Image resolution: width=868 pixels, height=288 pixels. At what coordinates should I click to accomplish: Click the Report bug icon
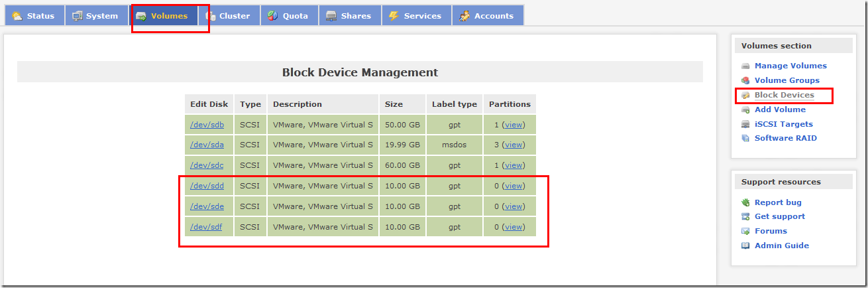[x=745, y=202]
